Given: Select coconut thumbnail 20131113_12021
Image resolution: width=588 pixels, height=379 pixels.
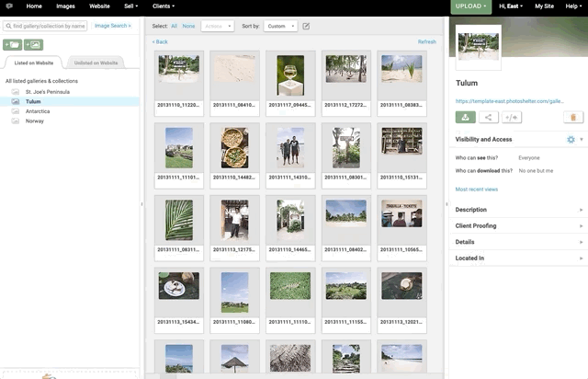Looking at the screenshot, I should [401, 286].
